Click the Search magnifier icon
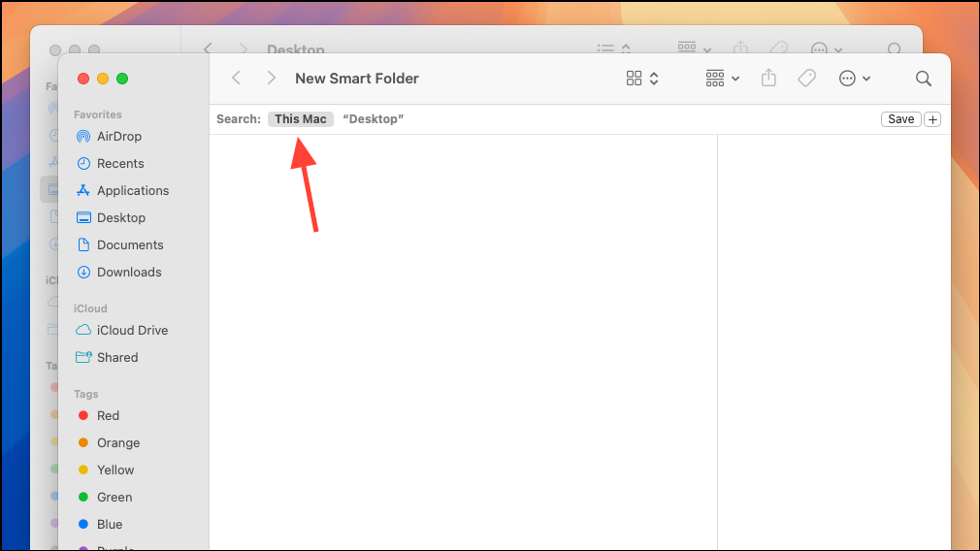 click(x=923, y=78)
